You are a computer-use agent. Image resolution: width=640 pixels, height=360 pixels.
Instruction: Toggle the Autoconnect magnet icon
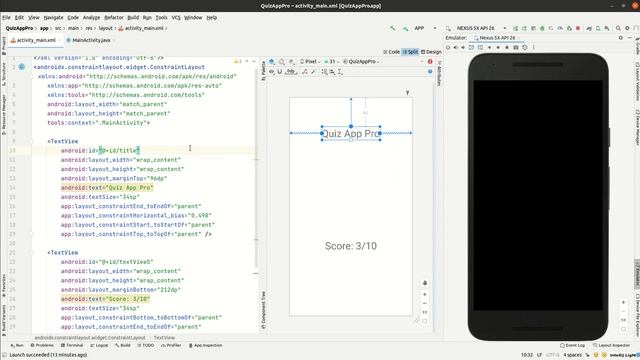tap(280, 72)
